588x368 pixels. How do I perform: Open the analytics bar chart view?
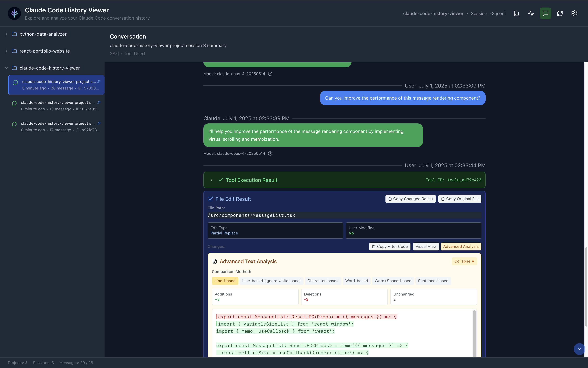517,13
